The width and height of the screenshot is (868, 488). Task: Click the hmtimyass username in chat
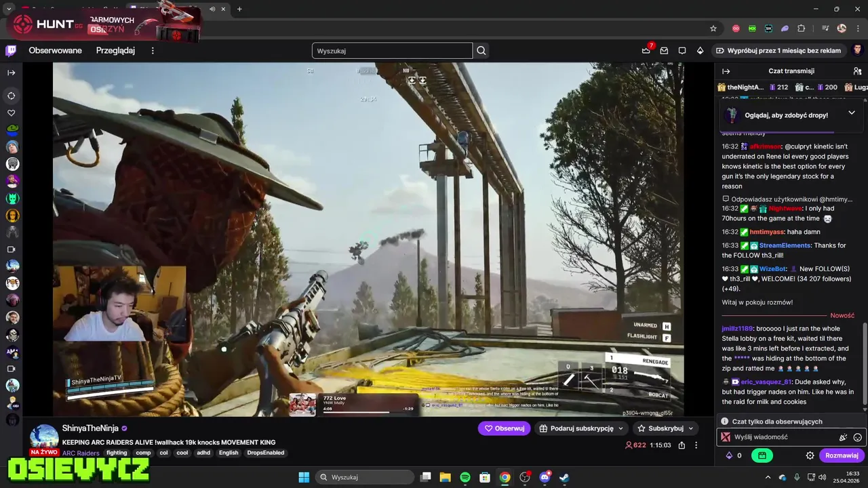tap(767, 232)
